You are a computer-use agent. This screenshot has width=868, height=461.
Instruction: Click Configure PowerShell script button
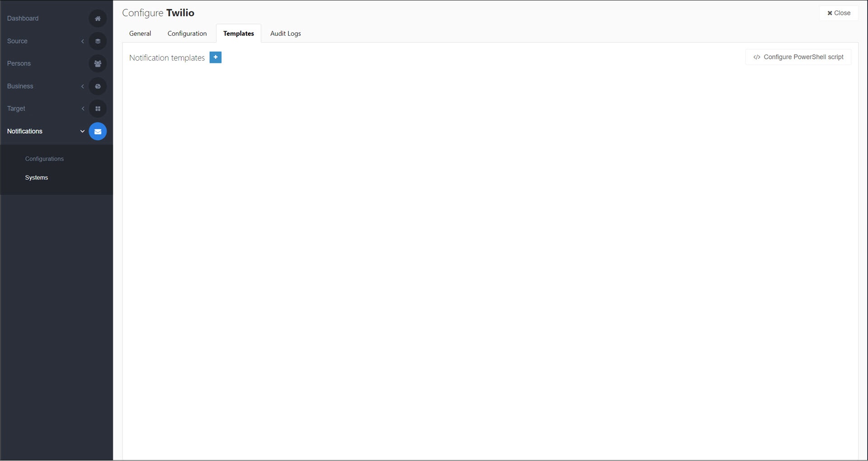tap(798, 57)
